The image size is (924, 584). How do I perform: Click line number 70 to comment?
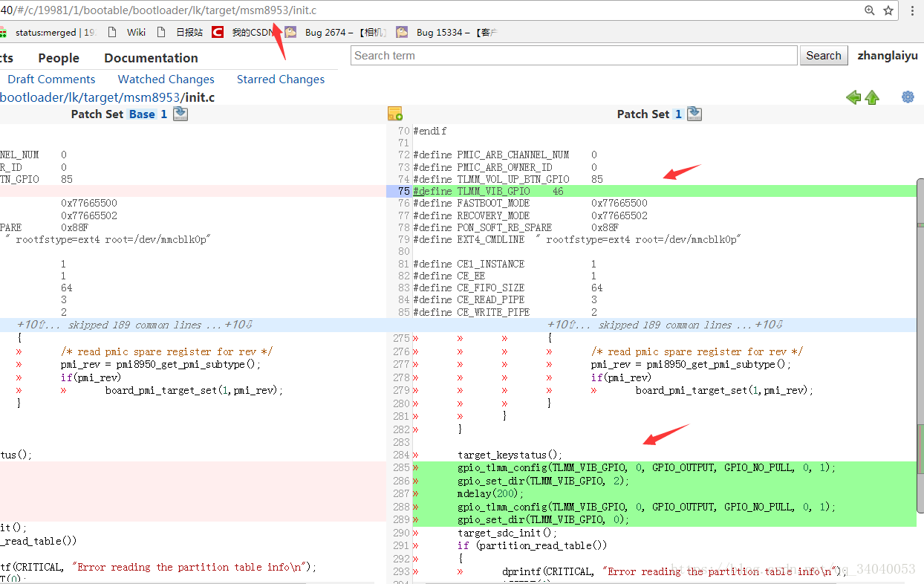pyautogui.click(x=404, y=131)
